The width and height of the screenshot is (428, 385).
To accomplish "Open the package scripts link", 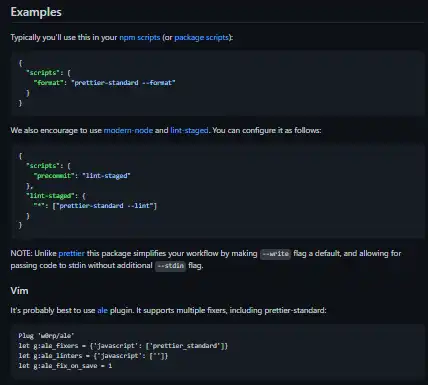I will pos(202,37).
